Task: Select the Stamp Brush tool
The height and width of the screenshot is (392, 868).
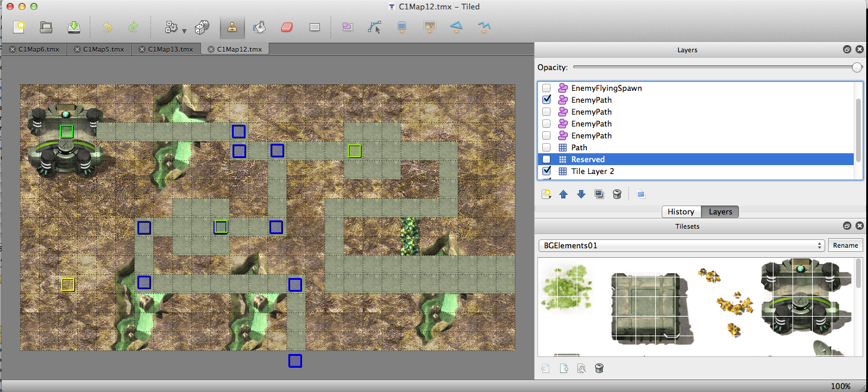Action: [232, 27]
